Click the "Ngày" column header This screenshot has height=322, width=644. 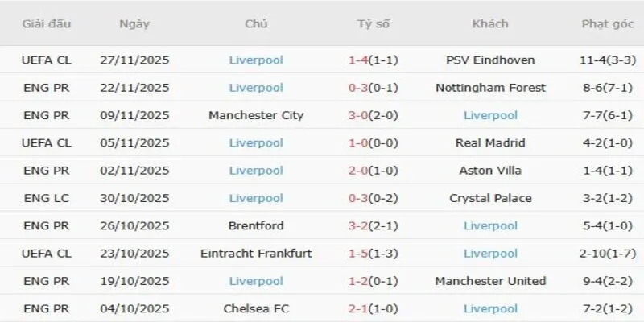pos(134,23)
